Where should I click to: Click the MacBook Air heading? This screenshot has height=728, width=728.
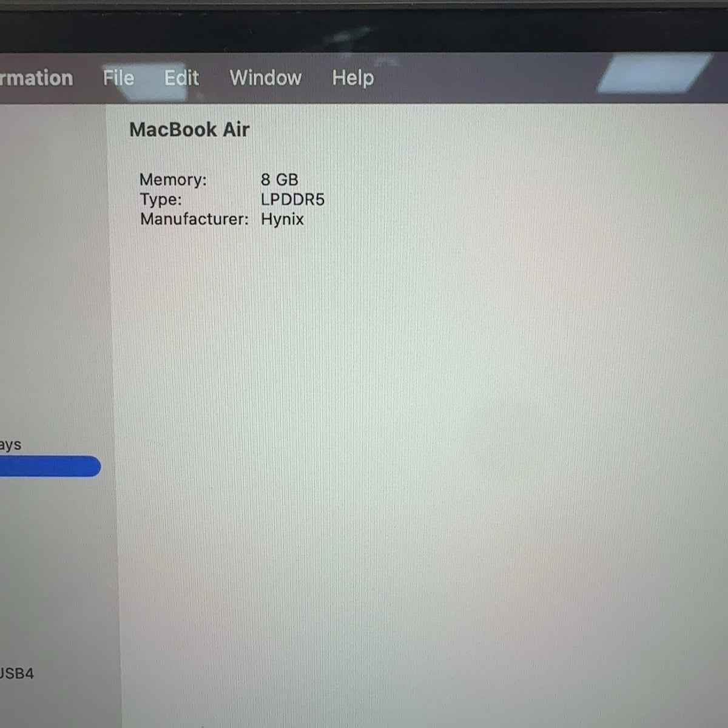pos(189,129)
